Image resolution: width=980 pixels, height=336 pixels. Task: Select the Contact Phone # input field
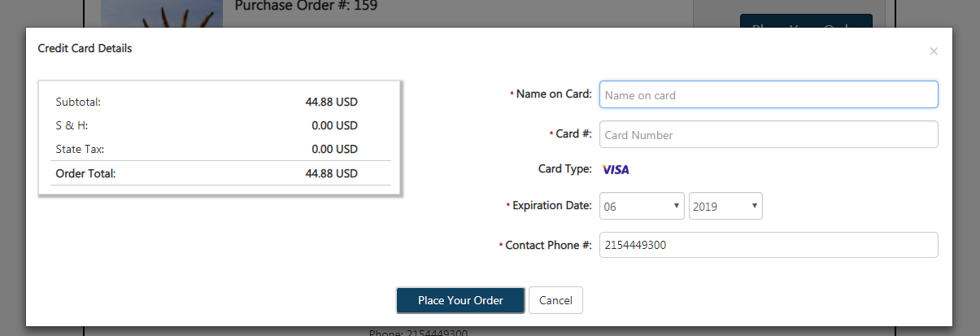click(769, 246)
